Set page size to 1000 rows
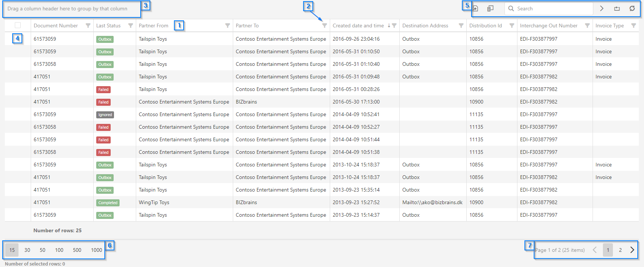644x267 pixels. click(96, 250)
